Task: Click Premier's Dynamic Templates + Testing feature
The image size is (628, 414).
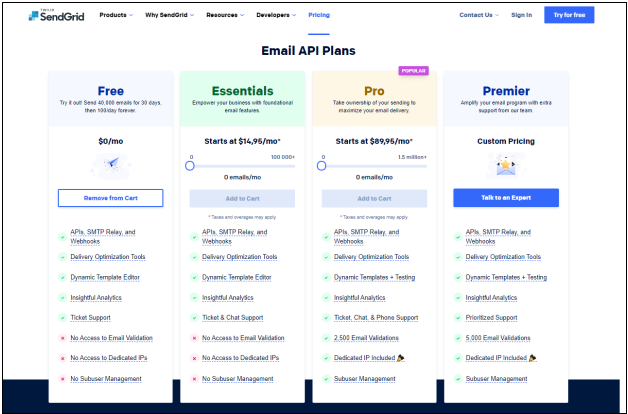Action: [506, 277]
